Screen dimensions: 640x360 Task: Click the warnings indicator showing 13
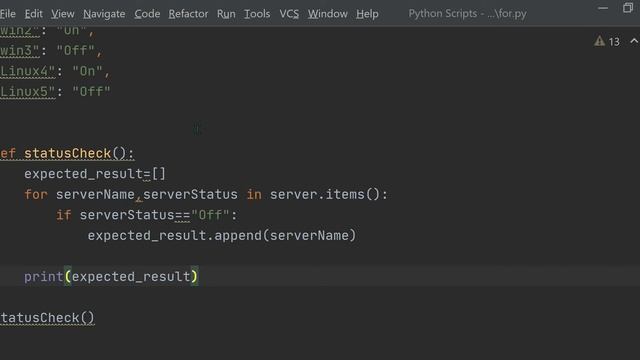pos(607,41)
